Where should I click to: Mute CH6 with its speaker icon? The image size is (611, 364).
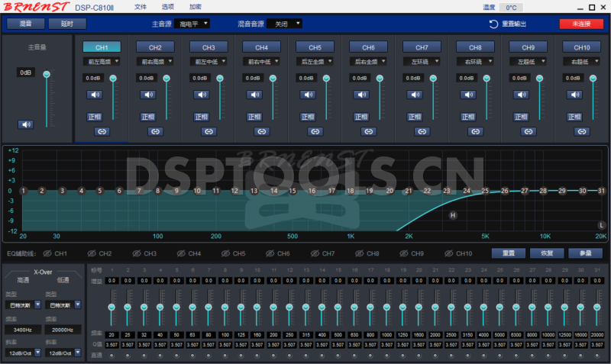tap(361, 95)
